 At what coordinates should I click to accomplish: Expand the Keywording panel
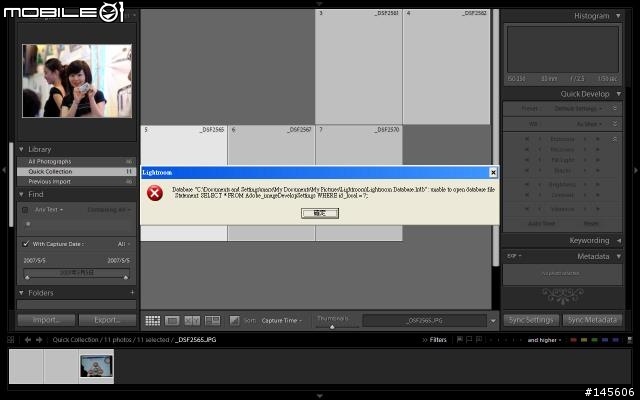pos(619,241)
